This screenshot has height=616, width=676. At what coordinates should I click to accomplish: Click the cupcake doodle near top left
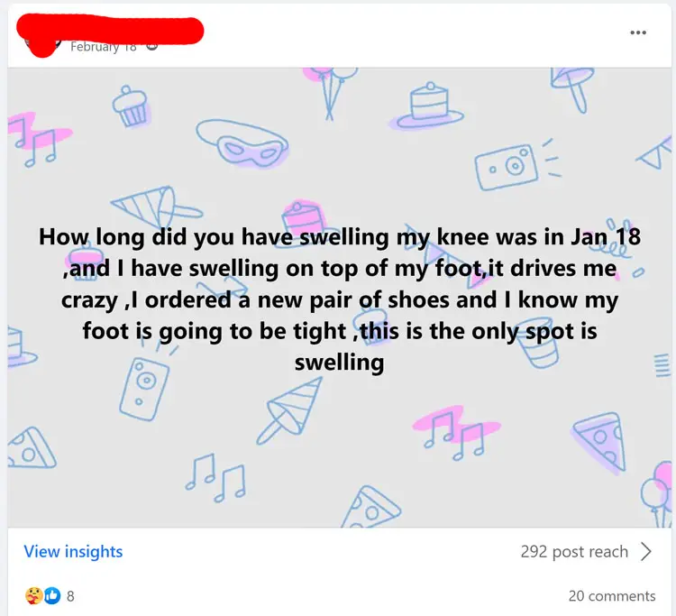click(x=130, y=106)
